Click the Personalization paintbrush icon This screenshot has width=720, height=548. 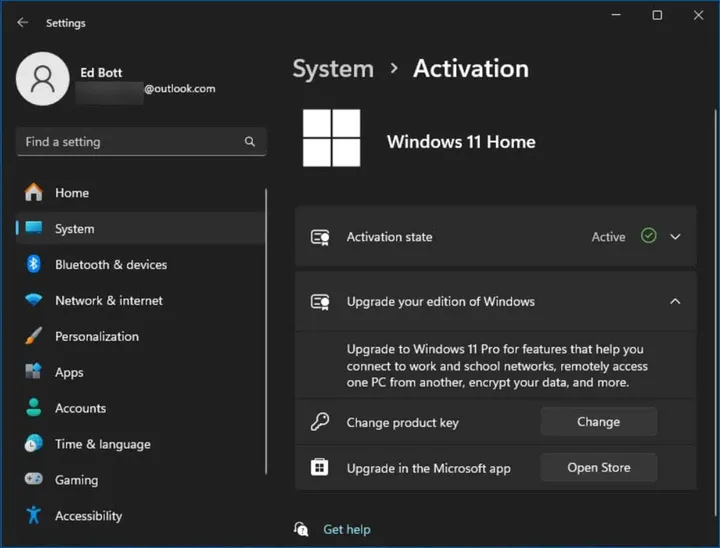34,336
